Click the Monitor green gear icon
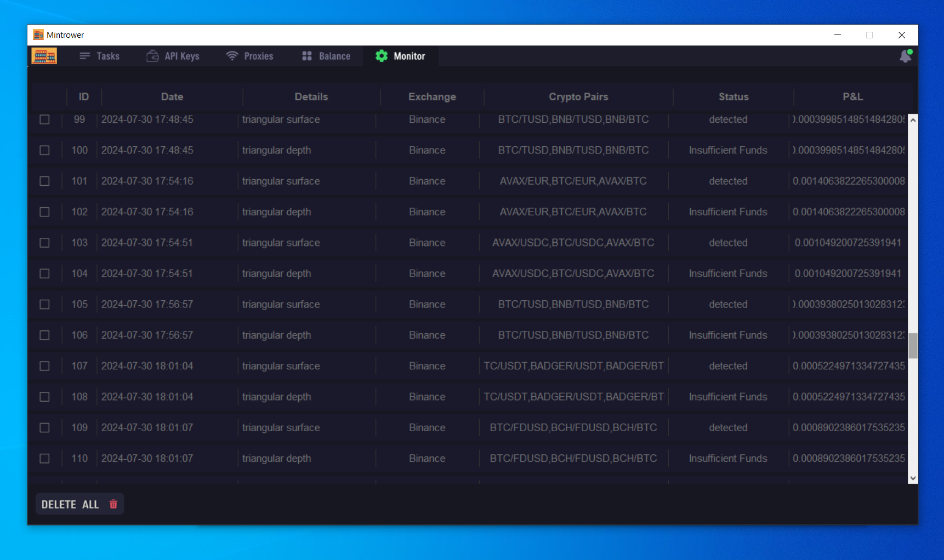Viewport: 944px width, 560px height. point(382,56)
